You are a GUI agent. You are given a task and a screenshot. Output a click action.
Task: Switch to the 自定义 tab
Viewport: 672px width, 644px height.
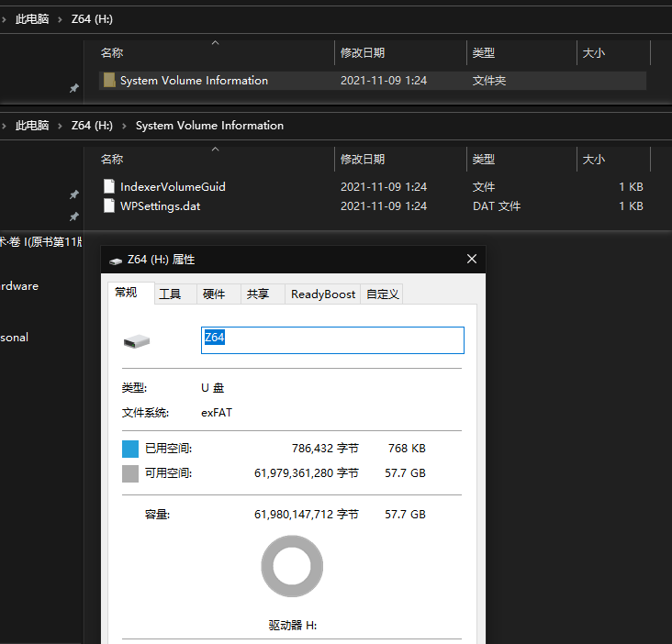pyautogui.click(x=382, y=294)
